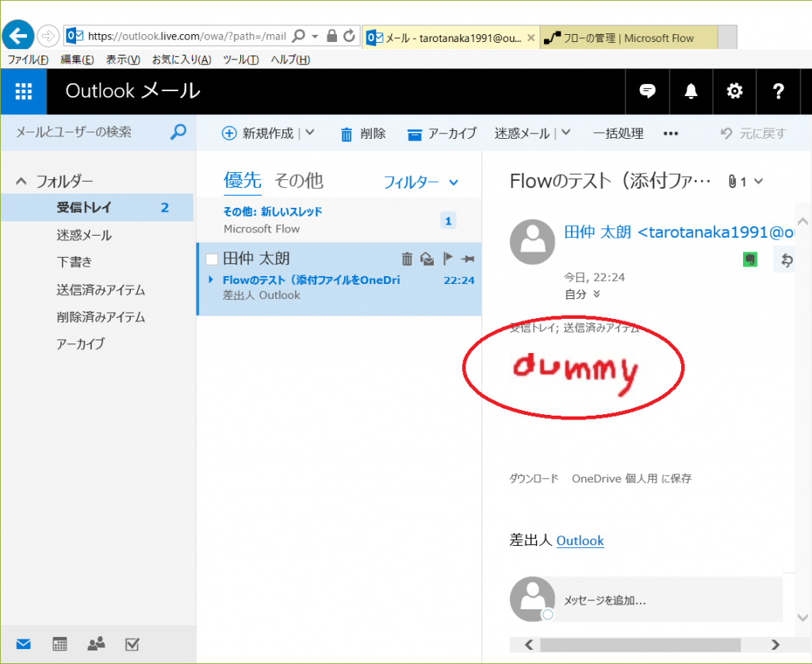Collapse the フォルダー section
Image resolution: width=812 pixels, height=664 pixels.
tap(21, 182)
